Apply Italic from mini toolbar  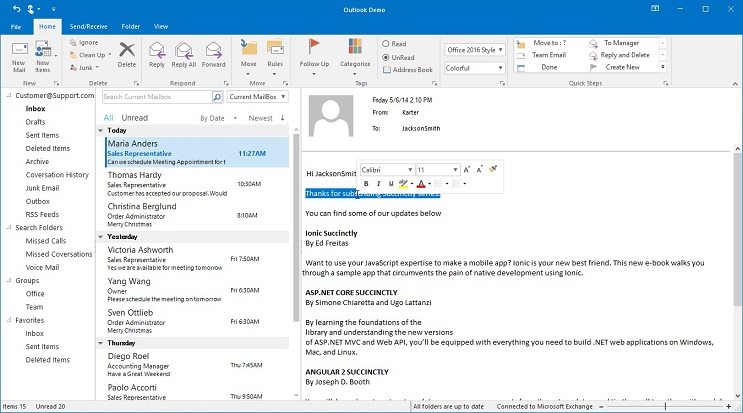[x=378, y=183]
